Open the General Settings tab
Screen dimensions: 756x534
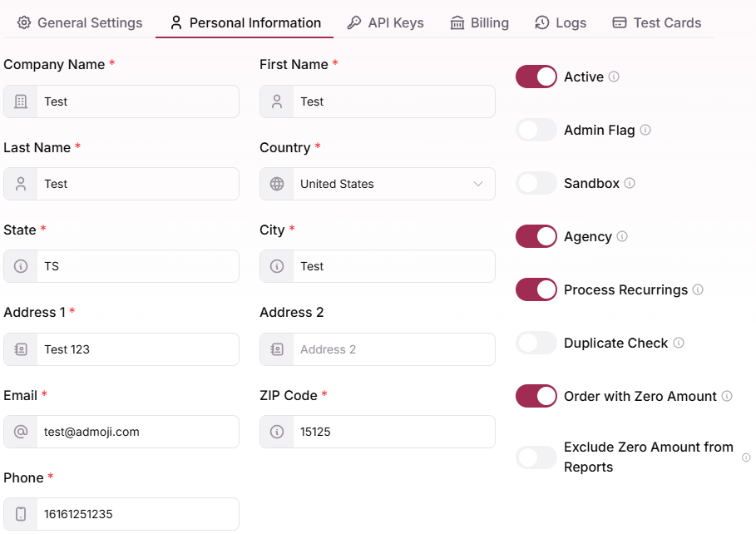tap(80, 22)
